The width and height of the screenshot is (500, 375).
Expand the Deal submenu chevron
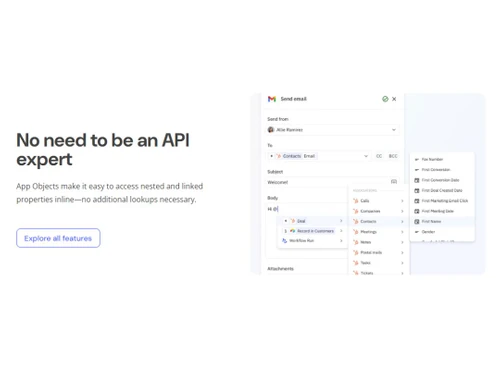pos(341,221)
